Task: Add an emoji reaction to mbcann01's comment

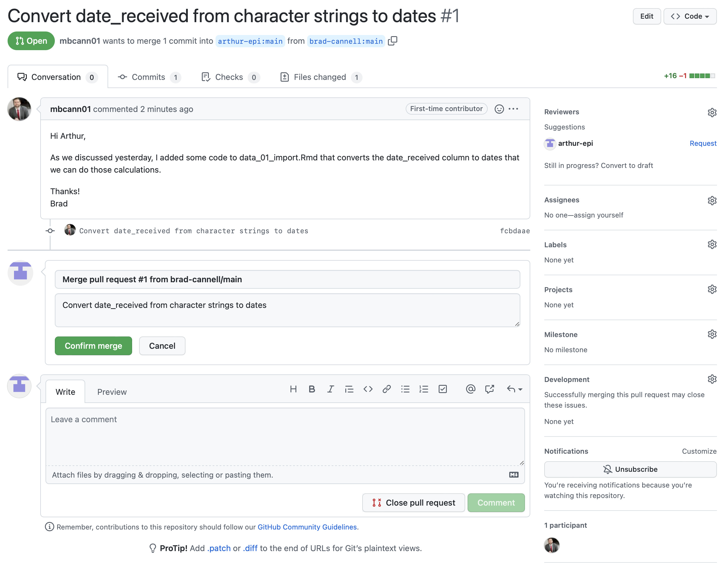Action: point(499,109)
